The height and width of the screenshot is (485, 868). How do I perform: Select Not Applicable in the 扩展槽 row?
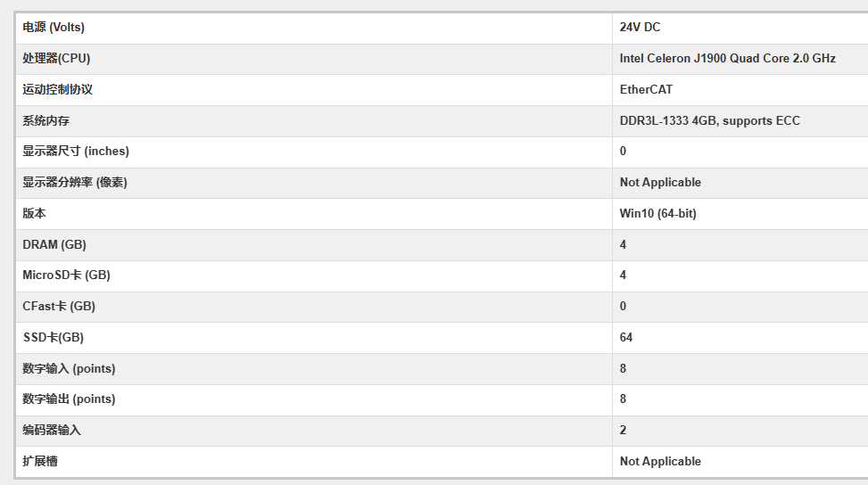(660, 462)
